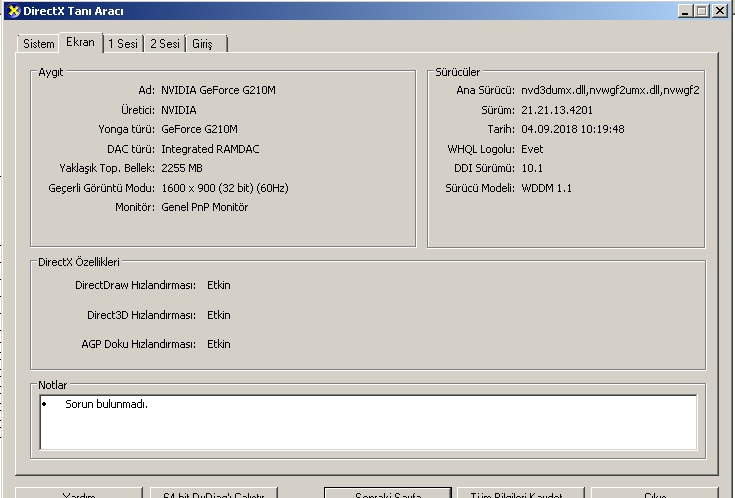Image resolution: width=735 pixels, height=498 pixels.
Task: Click the 'Ana Sürücü:' label
Action: tap(486, 90)
